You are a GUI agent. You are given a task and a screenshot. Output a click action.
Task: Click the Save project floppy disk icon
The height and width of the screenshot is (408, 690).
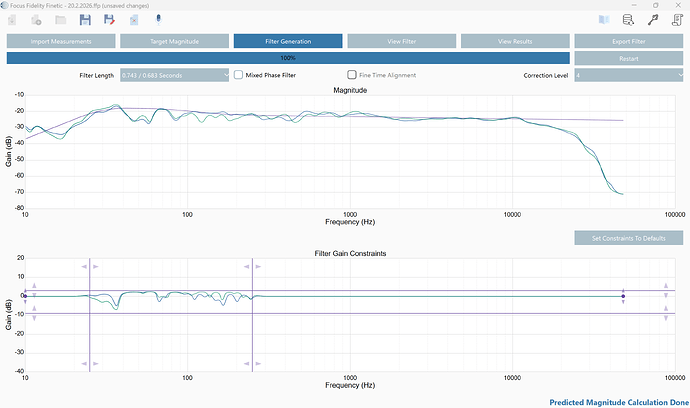pyautogui.click(x=85, y=20)
